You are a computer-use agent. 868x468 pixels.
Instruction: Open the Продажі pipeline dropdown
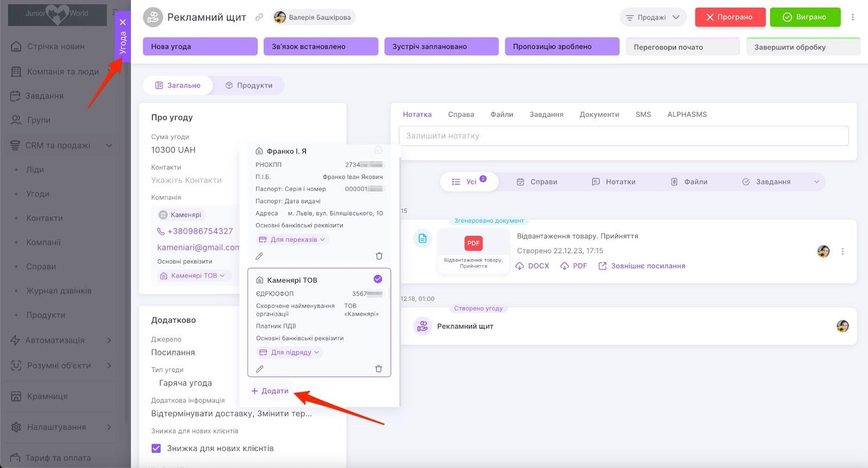click(x=653, y=17)
